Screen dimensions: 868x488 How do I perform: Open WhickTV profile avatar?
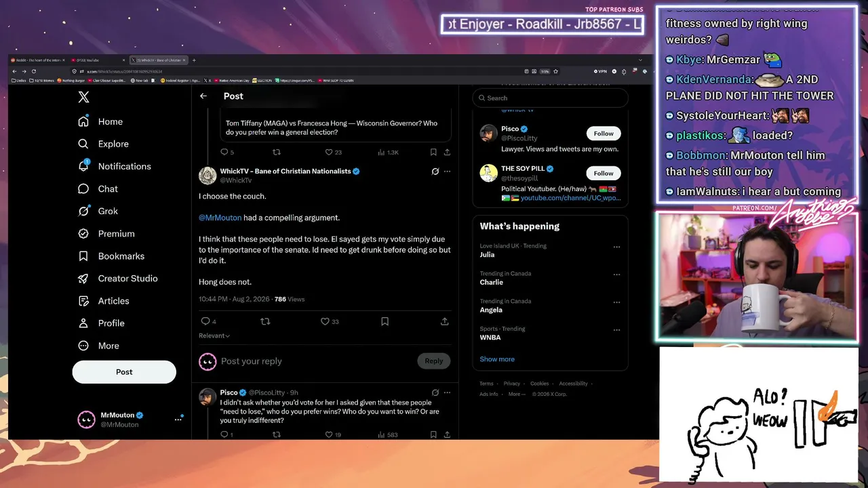208,176
